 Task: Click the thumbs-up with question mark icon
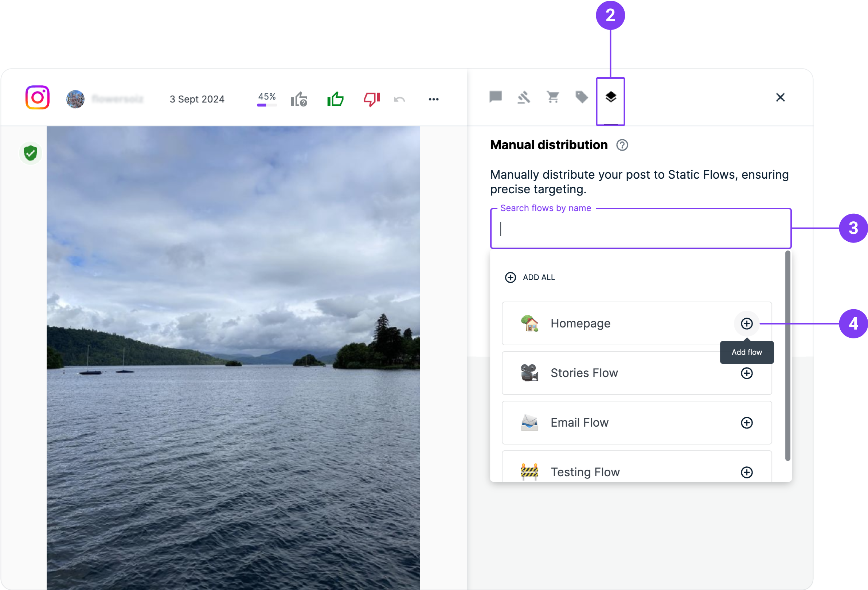click(x=299, y=100)
